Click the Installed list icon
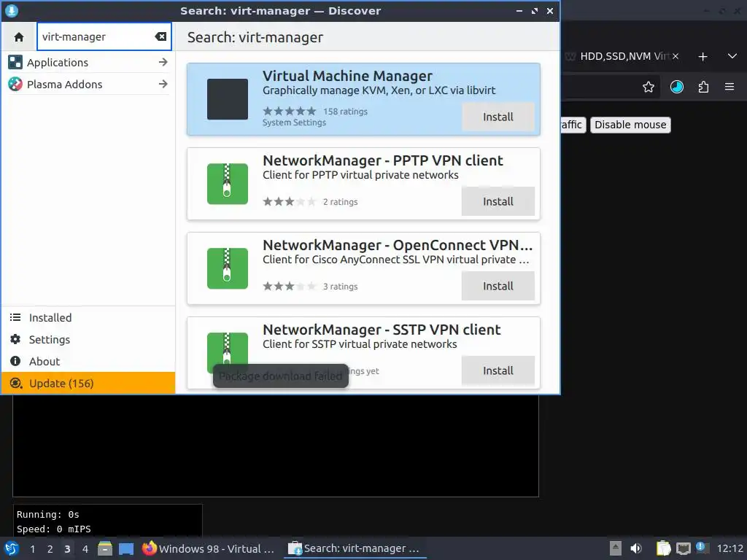 coord(15,317)
